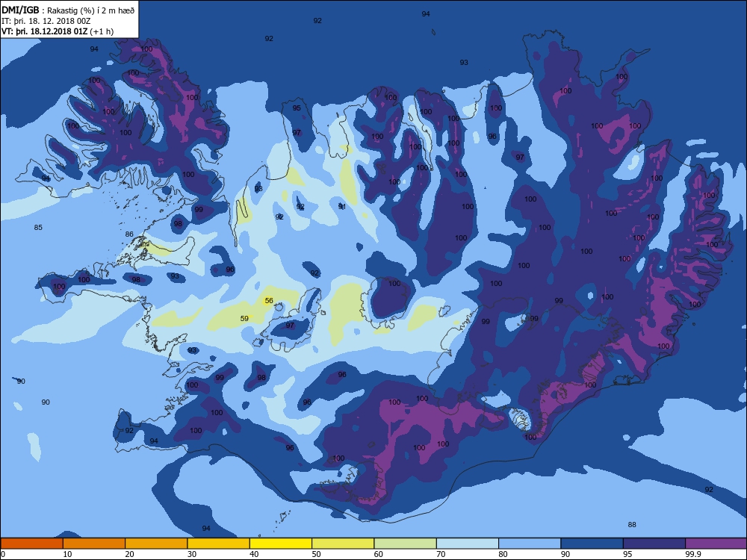Click the title text 'DMI/IGB : Rakastig (%) í 2 m hæð'
The height and width of the screenshot is (560, 747).
69,10
